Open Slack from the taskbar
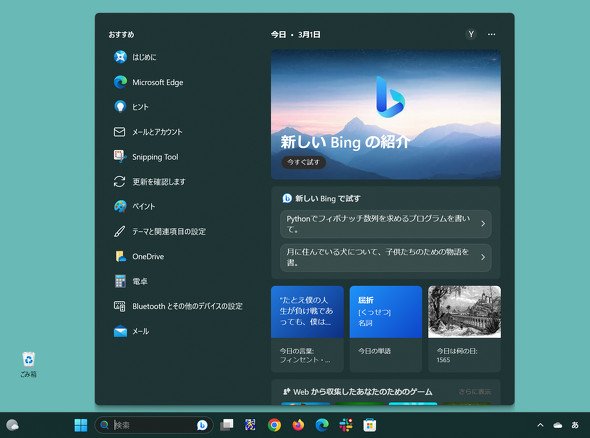 [346, 425]
